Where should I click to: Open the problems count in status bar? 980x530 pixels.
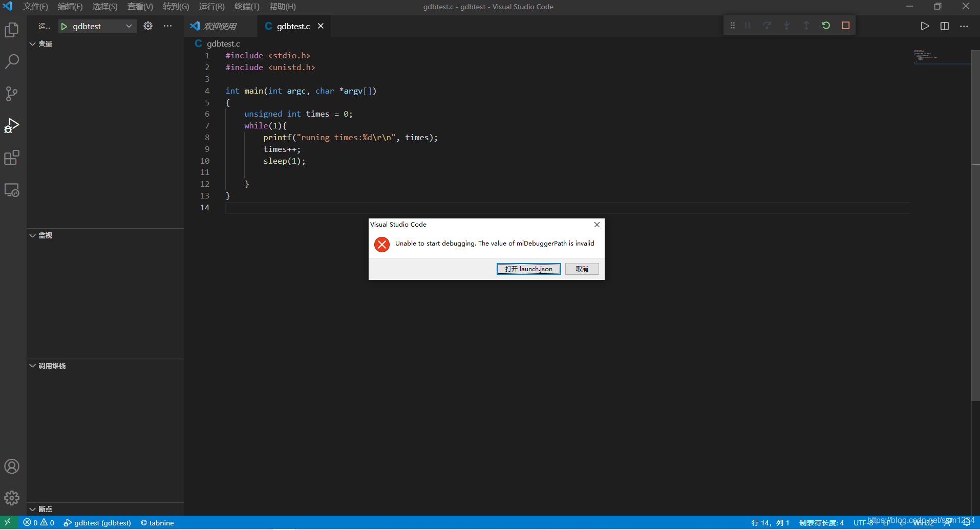(x=39, y=523)
